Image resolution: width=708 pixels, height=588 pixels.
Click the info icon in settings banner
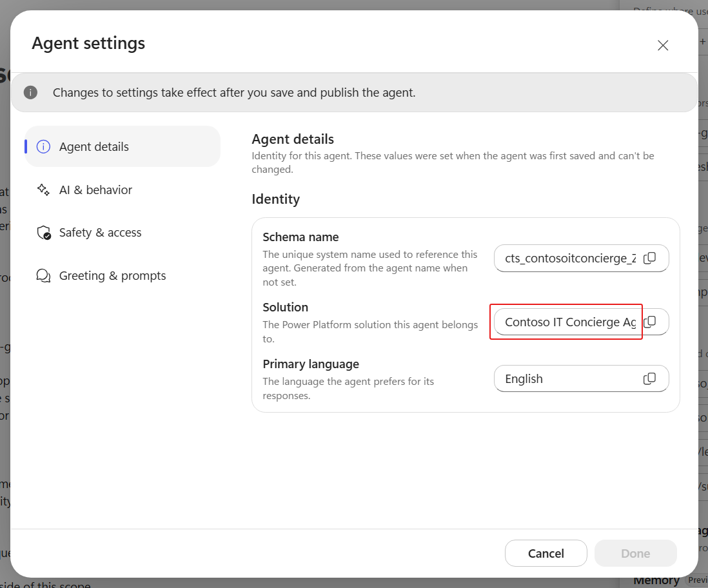pos(30,93)
